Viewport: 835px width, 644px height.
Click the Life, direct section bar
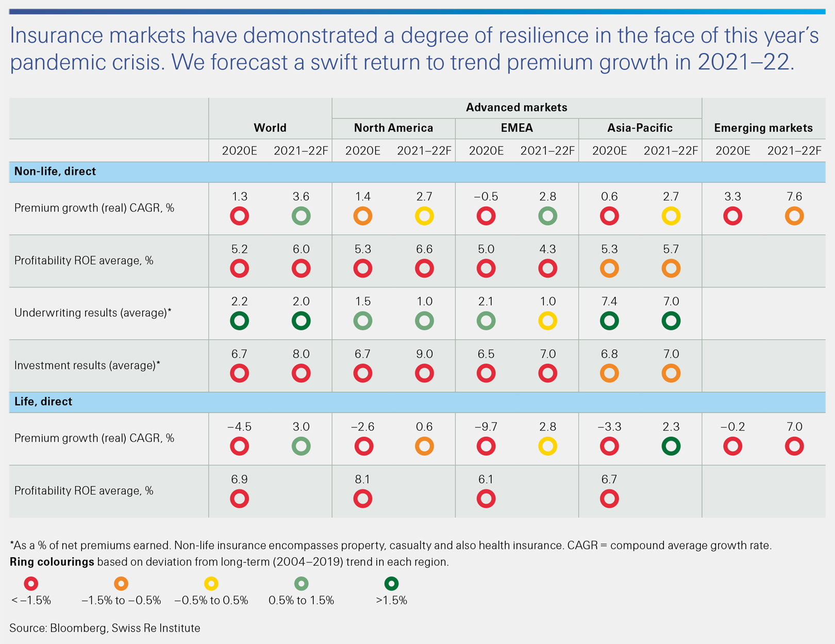coord(43,402)
